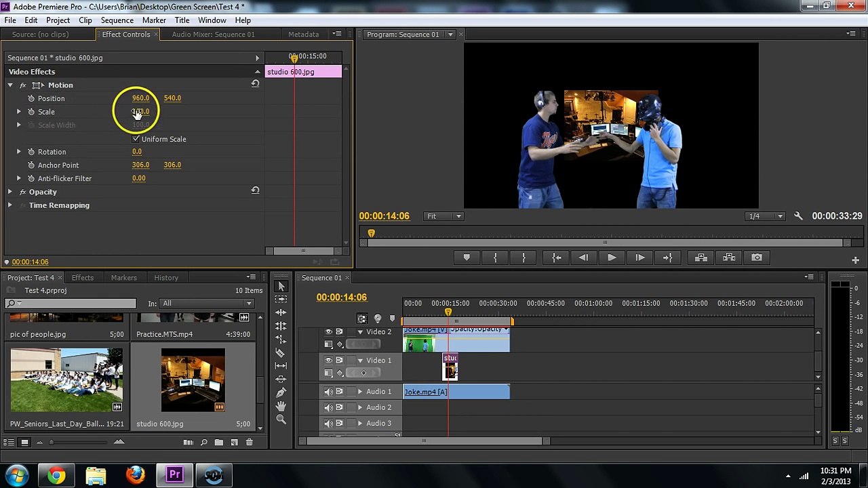This screenshot has width=868, height=488.
Task: Click the Position X value 960.0
Action: (140, 98)
